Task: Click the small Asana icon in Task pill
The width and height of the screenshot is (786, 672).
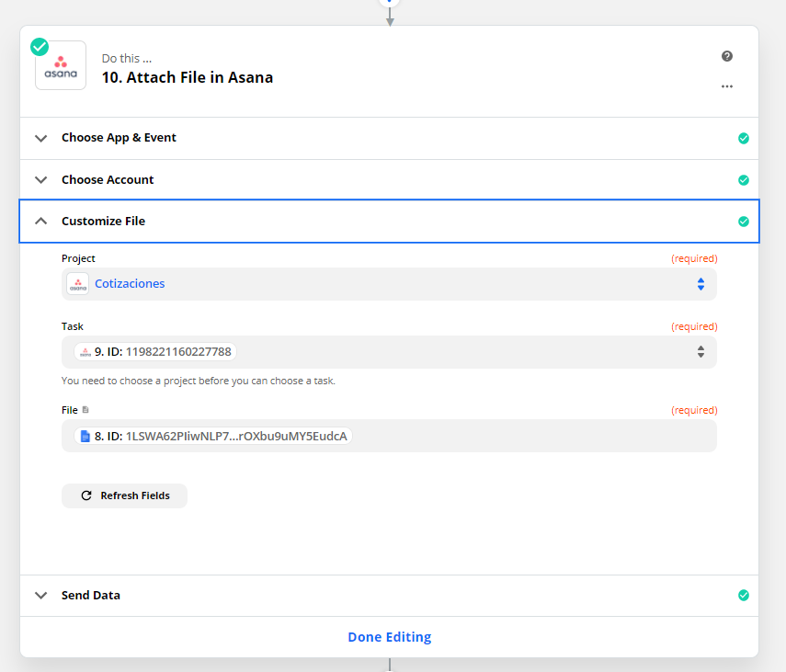Action: pos(85,352)
